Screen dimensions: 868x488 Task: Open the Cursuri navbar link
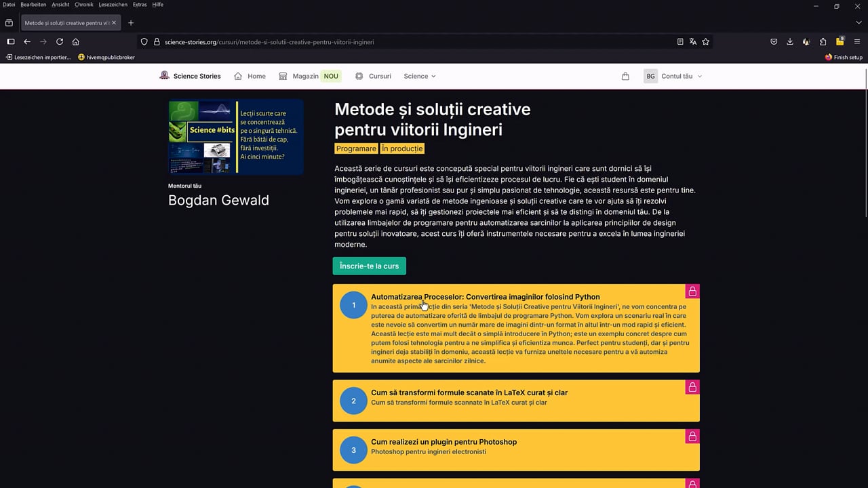[x=373, y=76]
